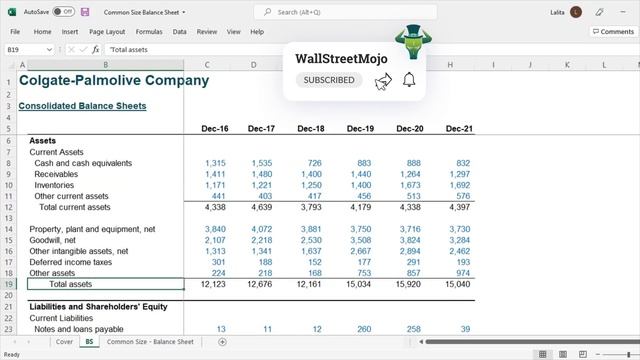Open the File menu

pos(15,31)
